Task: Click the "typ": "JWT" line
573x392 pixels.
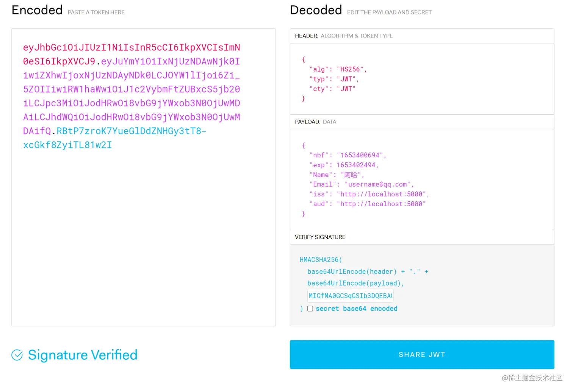Action: click(334, 79)
